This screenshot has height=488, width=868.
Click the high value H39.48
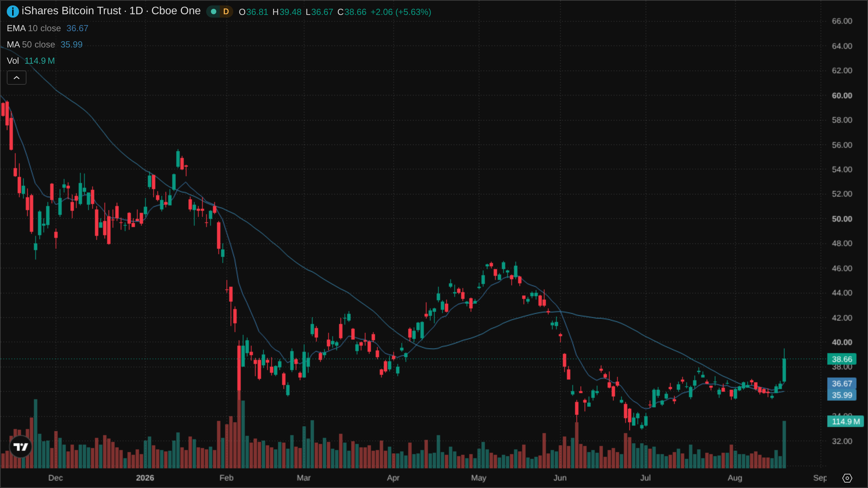point(287,12)
